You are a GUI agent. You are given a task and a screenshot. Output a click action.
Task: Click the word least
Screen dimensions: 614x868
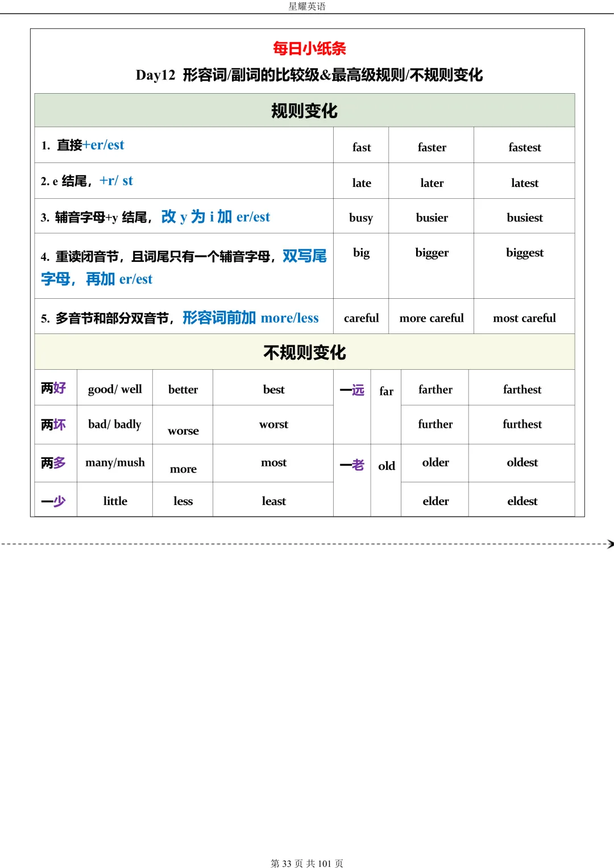(273, 500)
